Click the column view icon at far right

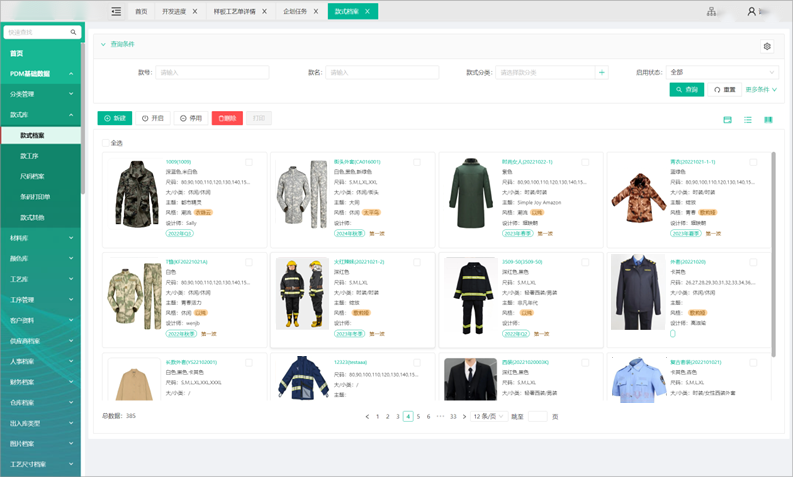[768, 119]
